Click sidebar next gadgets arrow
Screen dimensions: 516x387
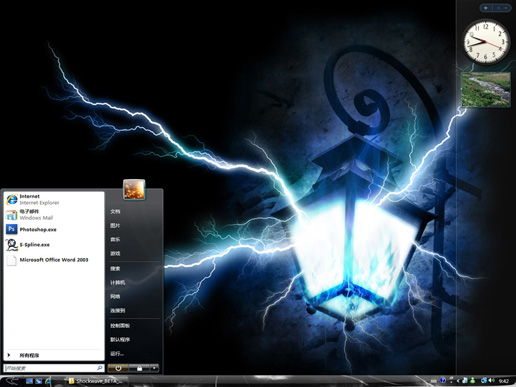pos(507,8)
